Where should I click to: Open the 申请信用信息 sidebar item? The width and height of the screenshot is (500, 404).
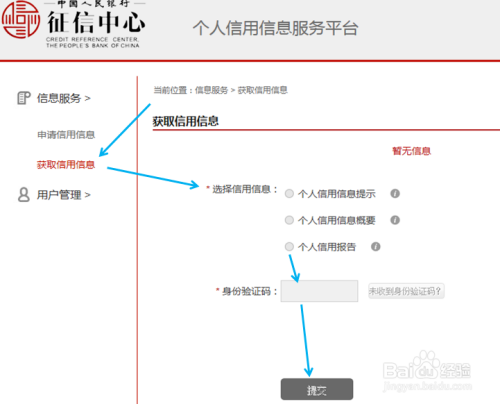66,135
